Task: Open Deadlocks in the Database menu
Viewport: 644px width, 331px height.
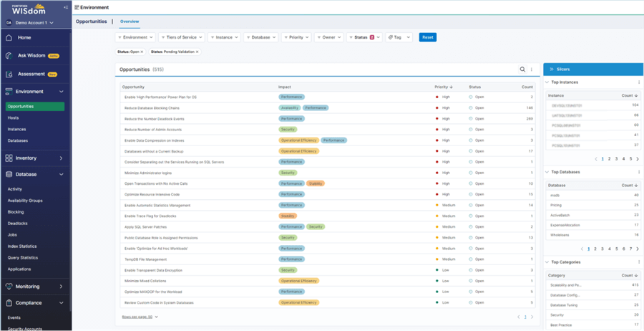Action: [x=16, y=223]
